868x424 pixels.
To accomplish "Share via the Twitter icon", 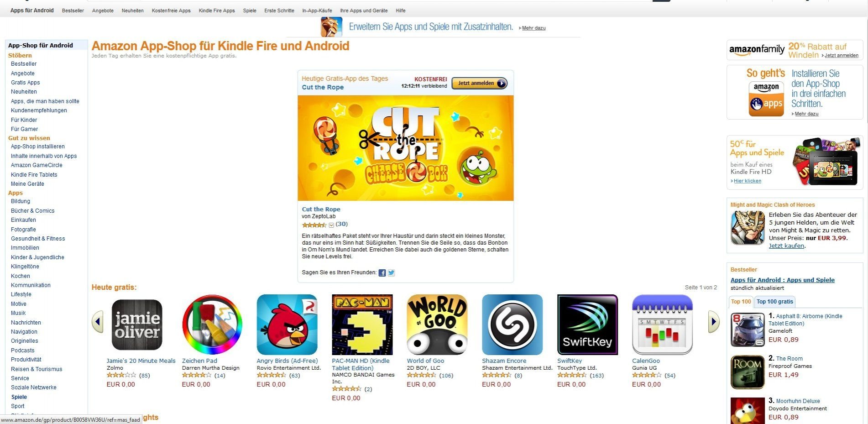I will [x=391, y=273].
